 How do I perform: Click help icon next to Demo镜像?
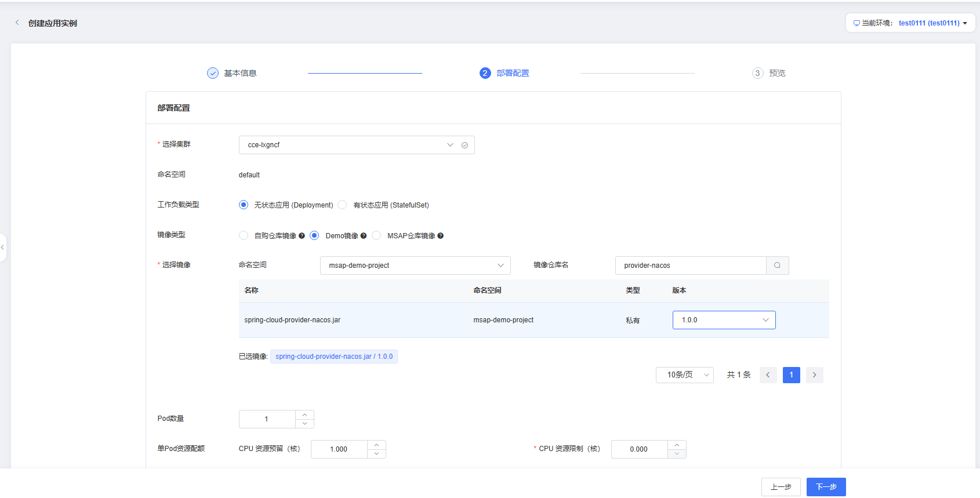364,236
